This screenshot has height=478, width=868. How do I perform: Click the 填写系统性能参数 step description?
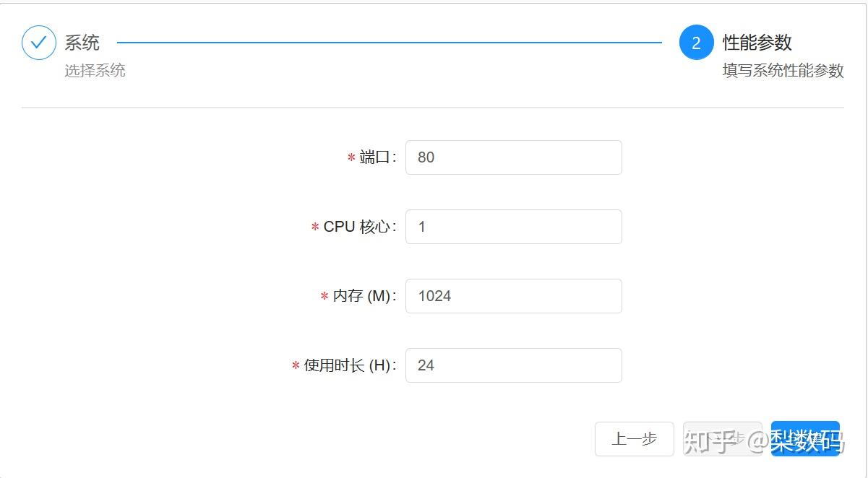783,71
